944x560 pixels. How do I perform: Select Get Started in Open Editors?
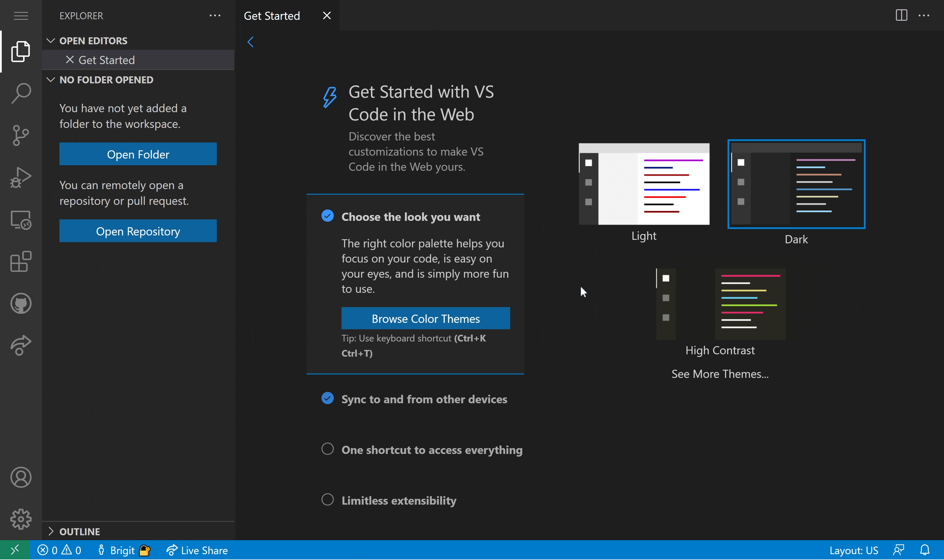coord(138,60)
